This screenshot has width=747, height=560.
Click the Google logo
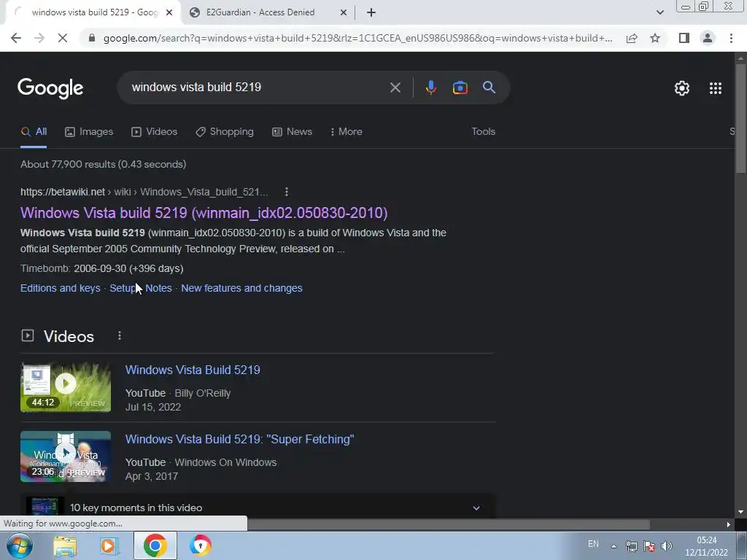pos(50,88)
